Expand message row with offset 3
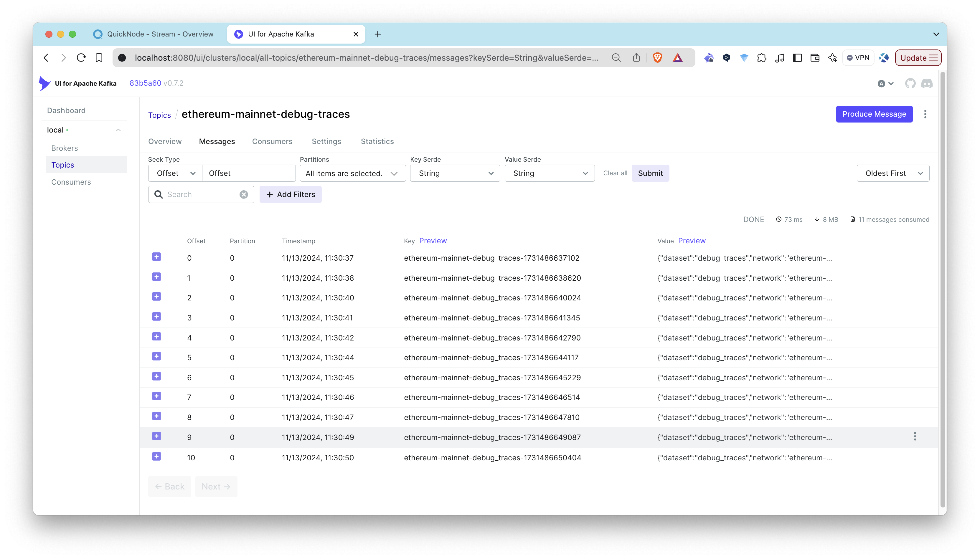The height and width of the screenshot is (559, 980). click(156, 317)
